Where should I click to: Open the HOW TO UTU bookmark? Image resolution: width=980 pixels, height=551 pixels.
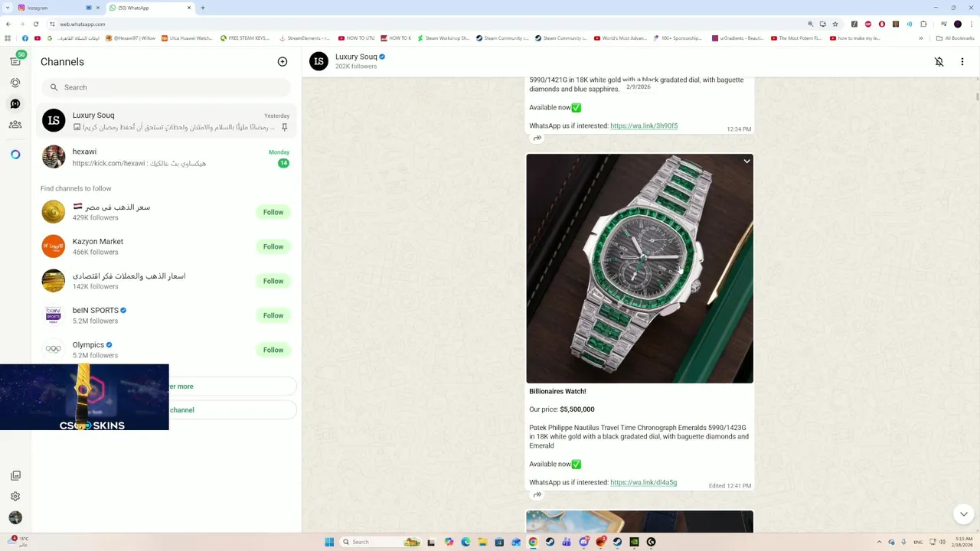[357, 38]
